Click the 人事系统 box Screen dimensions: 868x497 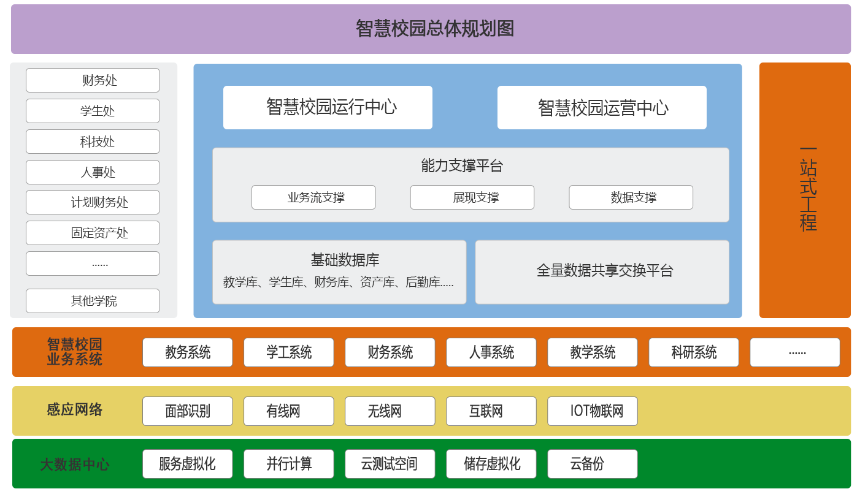tap(491, 352)
